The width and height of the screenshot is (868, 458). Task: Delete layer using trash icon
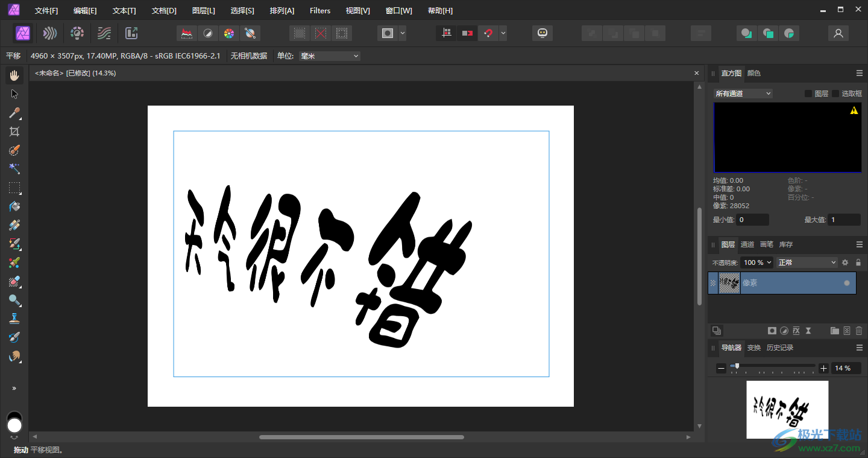(x=859, y=331)
